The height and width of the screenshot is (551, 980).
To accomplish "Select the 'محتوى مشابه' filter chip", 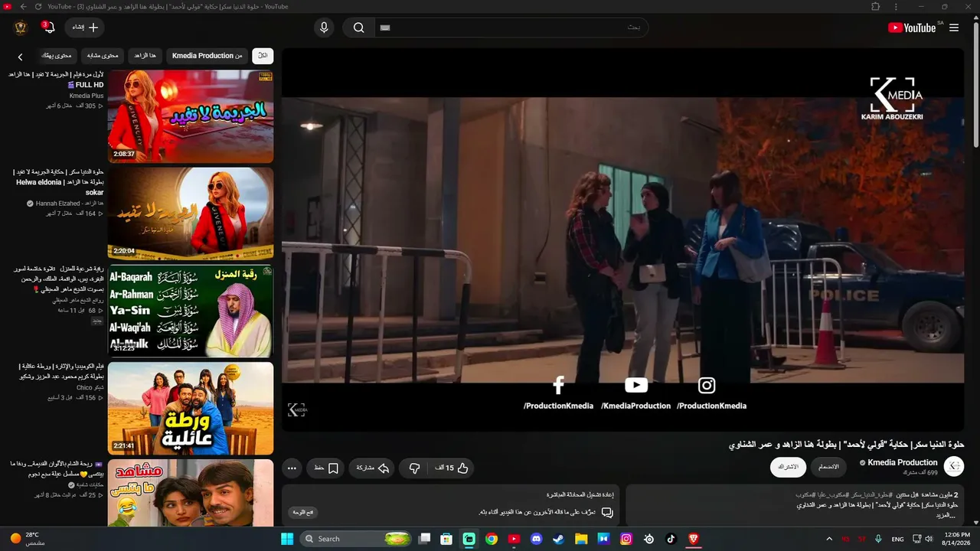I will [x=102, y=56].
